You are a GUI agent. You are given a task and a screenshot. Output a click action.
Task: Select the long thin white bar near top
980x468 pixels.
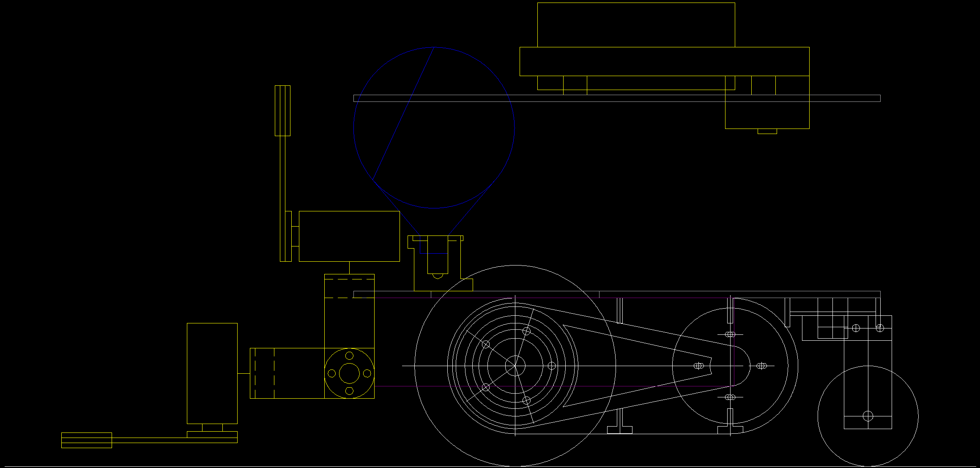(x=617, y=99)
